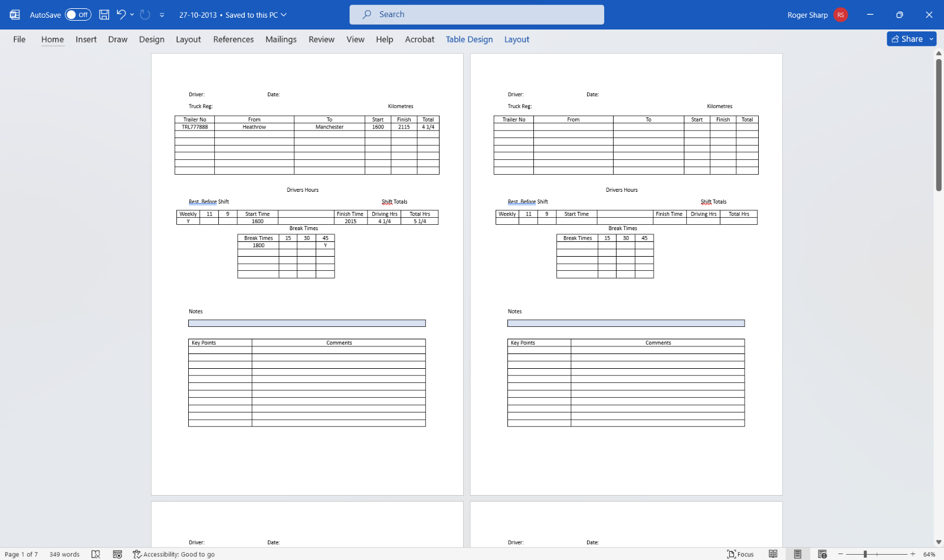Screen dimensions: 944x560
Task: Increase zoom using the zoom slider
Action: [912, 554]
